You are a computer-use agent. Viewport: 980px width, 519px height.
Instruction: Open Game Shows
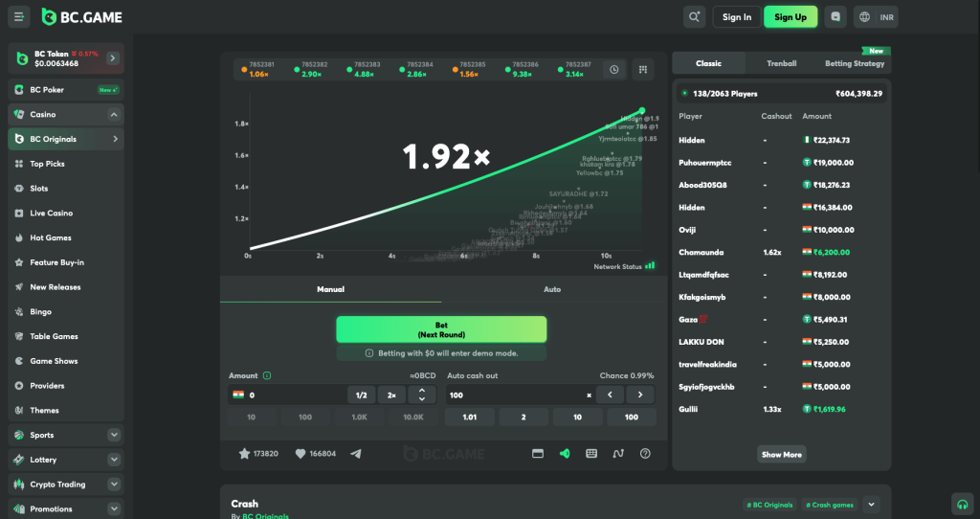coord(66,361)
